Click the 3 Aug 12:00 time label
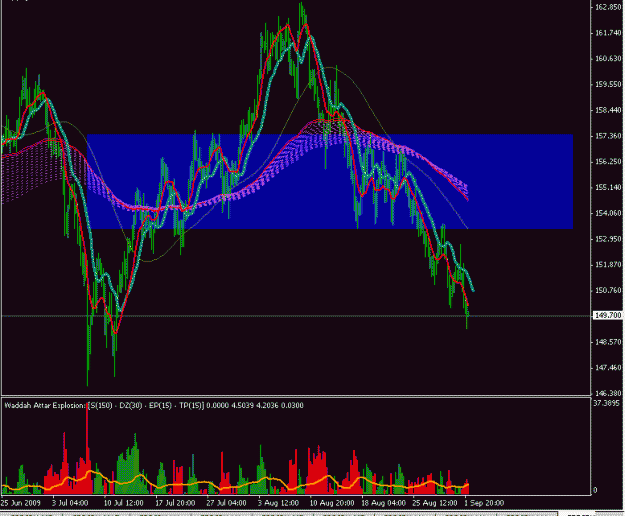 click(278, 503)
